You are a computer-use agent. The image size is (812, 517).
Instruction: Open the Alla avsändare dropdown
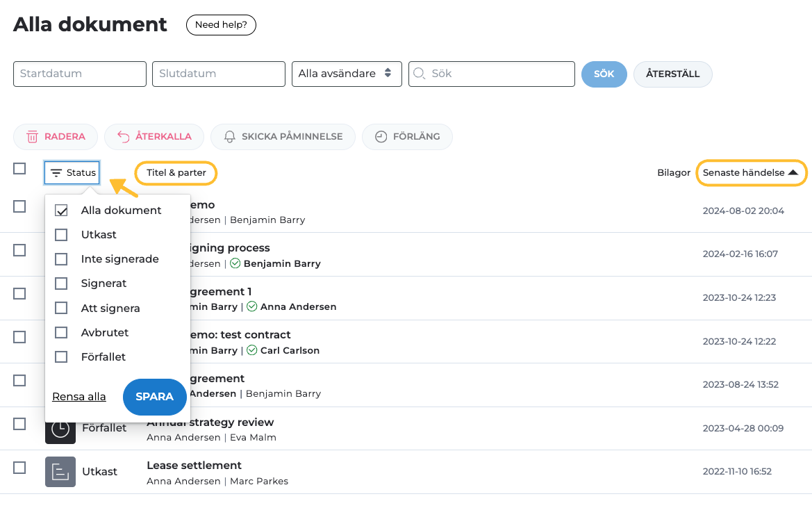(347, 74)
